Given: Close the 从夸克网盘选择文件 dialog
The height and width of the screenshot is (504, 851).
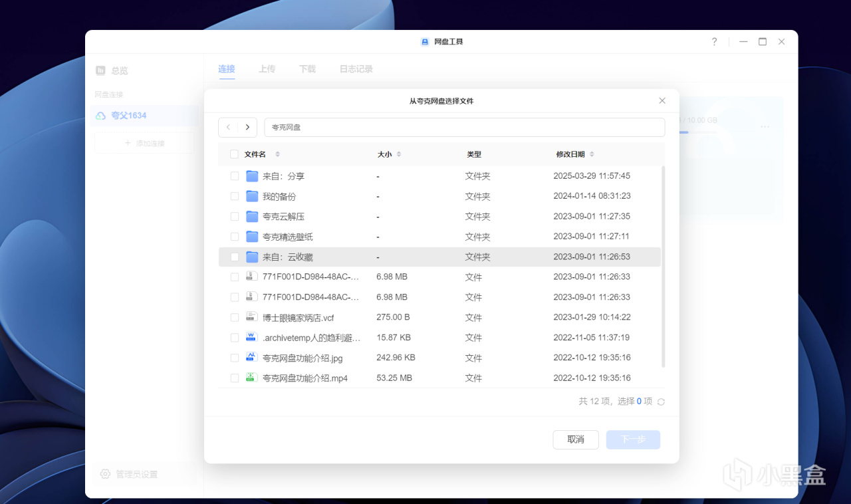Looking at the screenshot, I should tap(662, 100).
